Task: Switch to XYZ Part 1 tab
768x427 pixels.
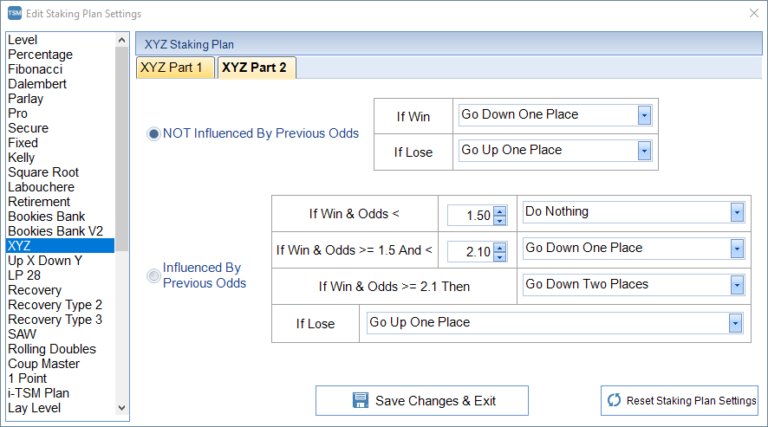Action: pos(175,68)
